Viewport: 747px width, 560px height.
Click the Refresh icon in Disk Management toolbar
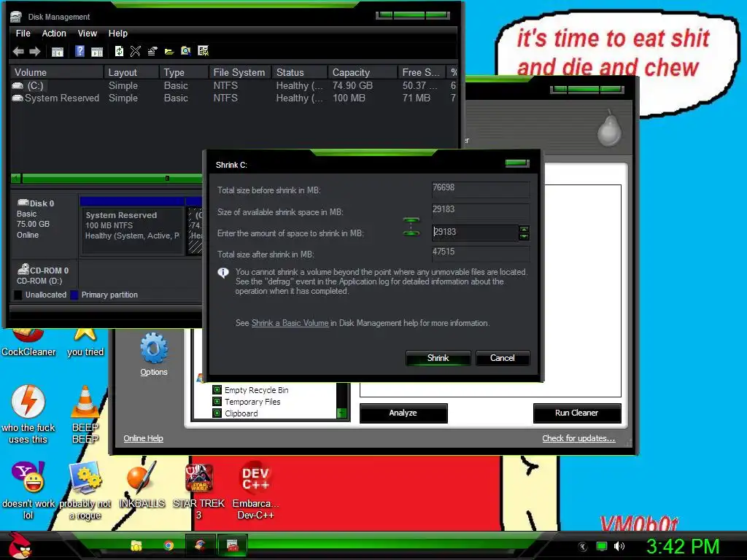(119, 51)
